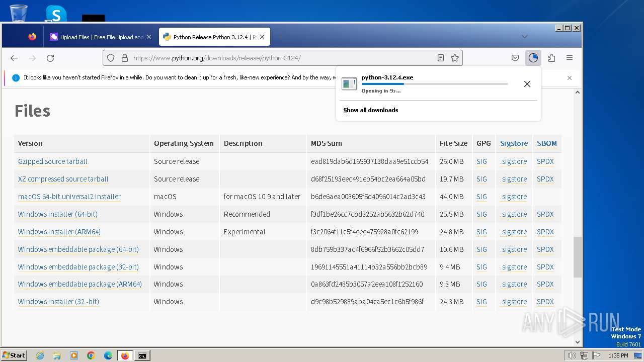Focus the URL address bar

pos(282,58)
